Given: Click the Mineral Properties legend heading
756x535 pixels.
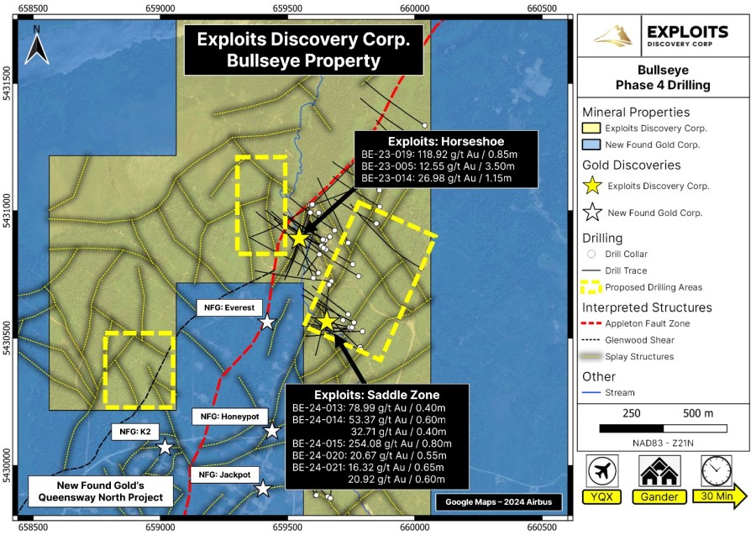Looking at the screenshot, I should tap(636, 113).
